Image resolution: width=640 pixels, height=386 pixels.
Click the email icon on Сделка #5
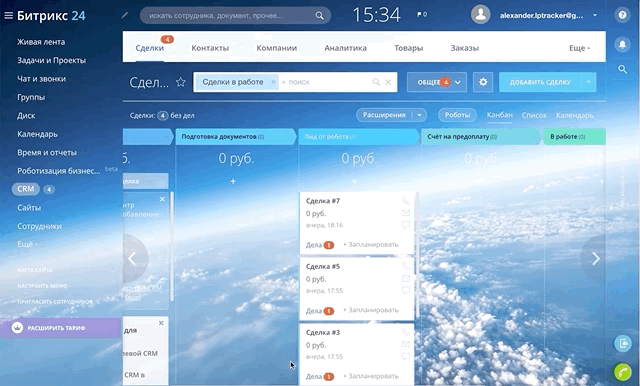point(405,278)
